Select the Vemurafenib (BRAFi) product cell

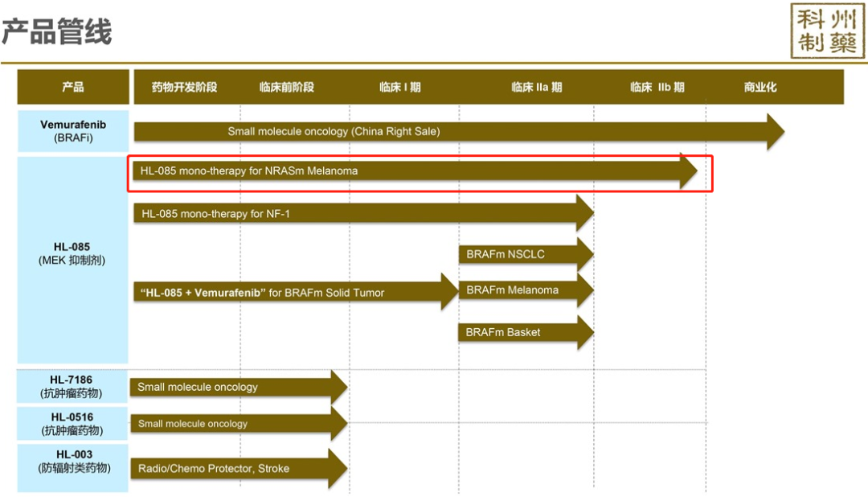pos(73,131)
